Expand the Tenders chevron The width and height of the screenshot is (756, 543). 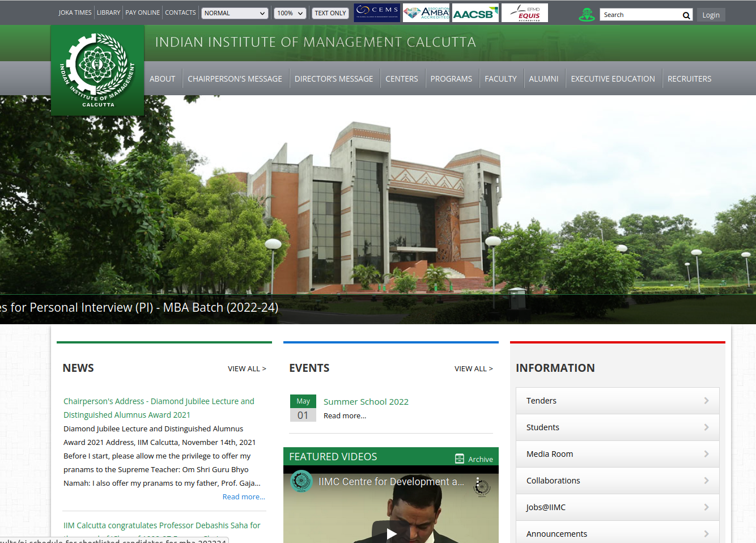[x=706, y=401]
